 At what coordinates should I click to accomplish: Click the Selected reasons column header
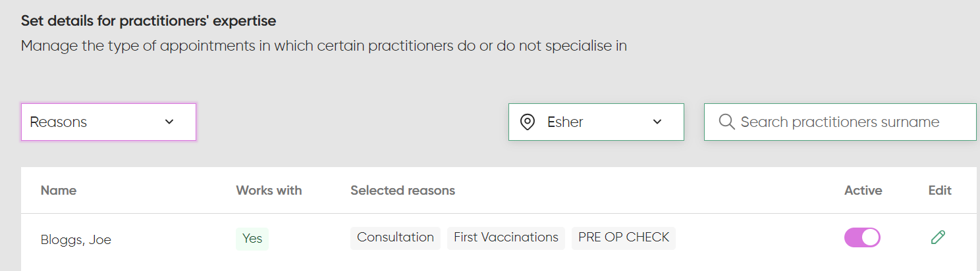(402, 191)
